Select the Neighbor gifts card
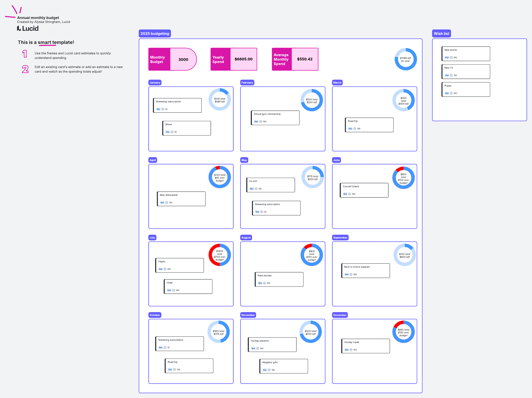Screen dimensions: 532x398 [284, 366]
